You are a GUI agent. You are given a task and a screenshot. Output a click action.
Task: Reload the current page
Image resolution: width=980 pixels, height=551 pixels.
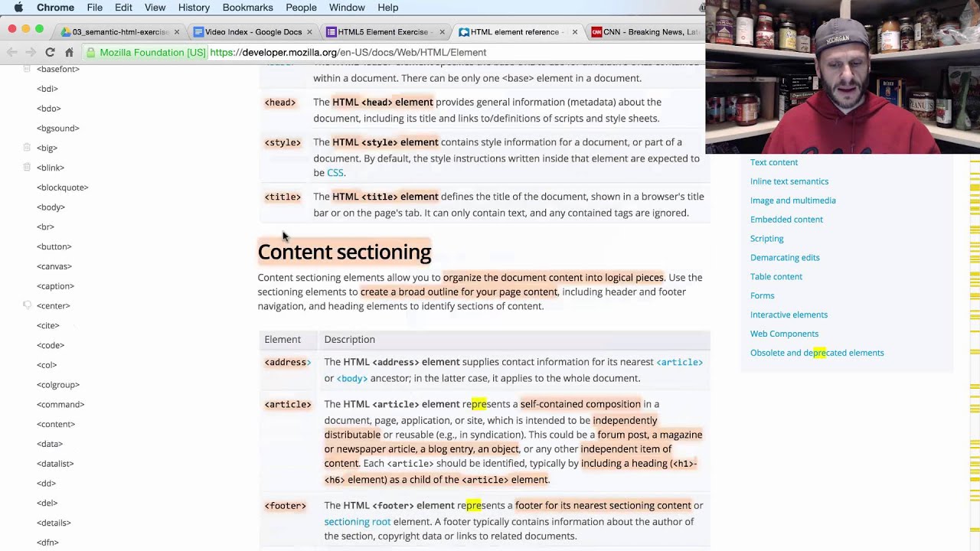coord(50,52)
